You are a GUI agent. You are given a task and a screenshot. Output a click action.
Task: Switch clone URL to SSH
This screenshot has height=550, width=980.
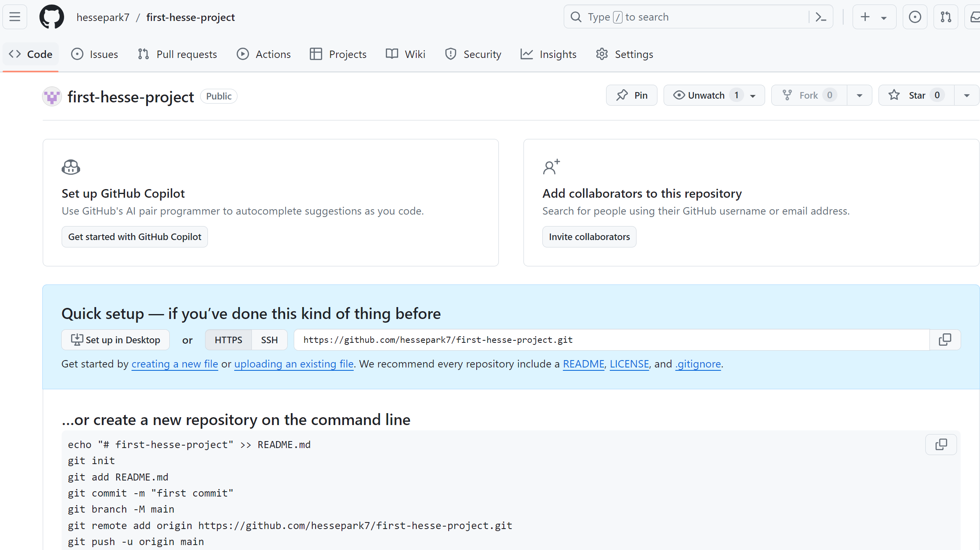(x=269, y=340)
